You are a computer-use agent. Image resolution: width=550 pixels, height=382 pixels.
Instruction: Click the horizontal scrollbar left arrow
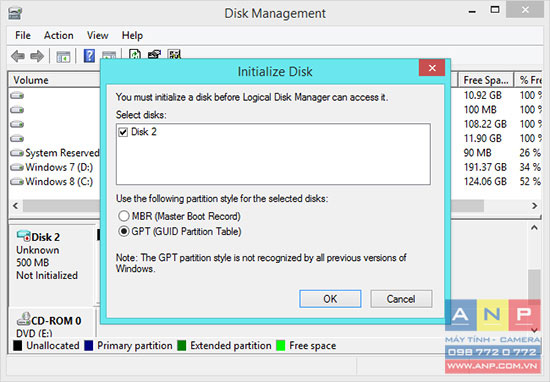pyautogui.click(x=15, y=206)
